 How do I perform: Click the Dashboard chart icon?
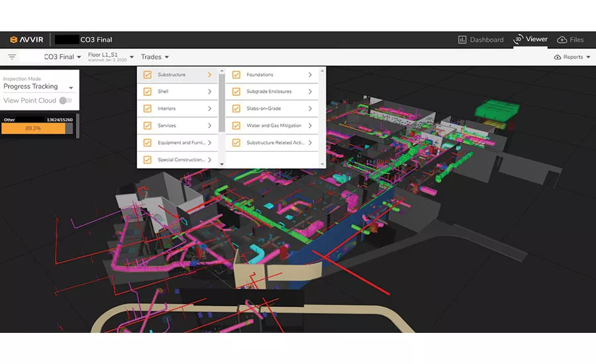(x=462, y=40)
